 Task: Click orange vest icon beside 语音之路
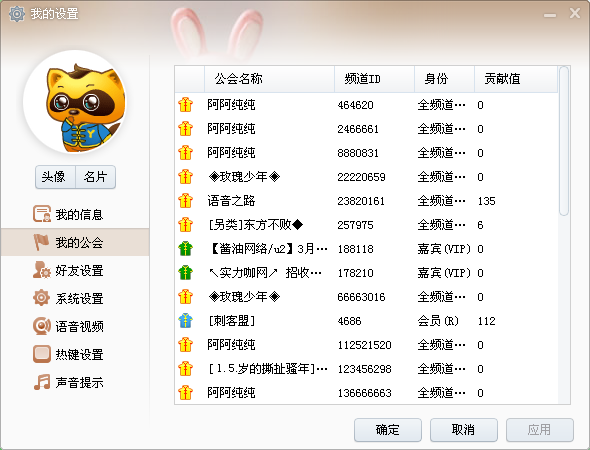tap(186, 201)
